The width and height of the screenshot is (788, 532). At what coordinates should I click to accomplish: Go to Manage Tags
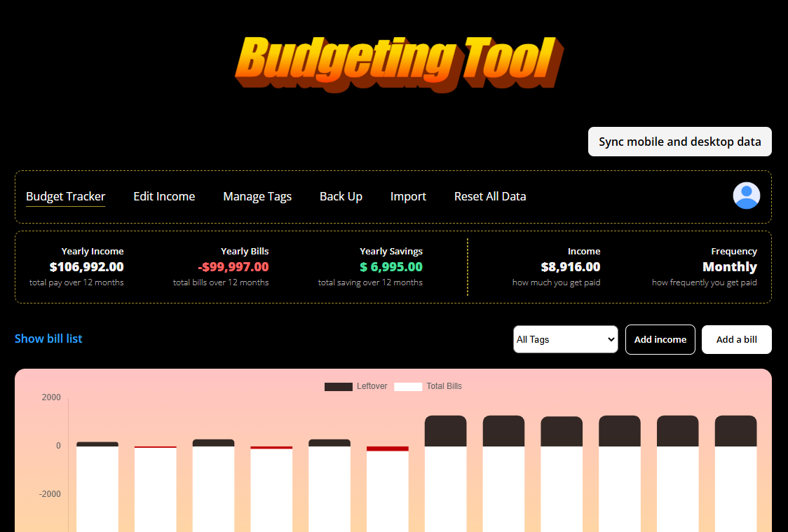[x=257, y=196]
